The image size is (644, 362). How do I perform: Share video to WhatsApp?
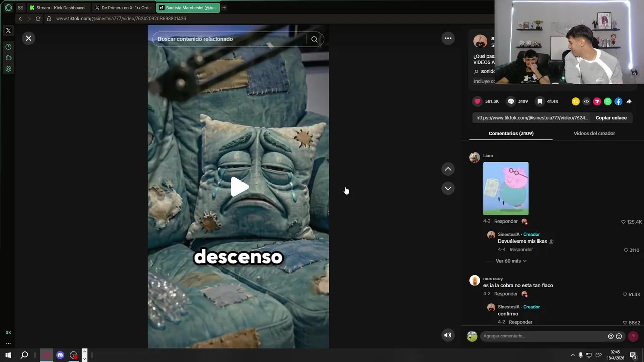[608, 101]
